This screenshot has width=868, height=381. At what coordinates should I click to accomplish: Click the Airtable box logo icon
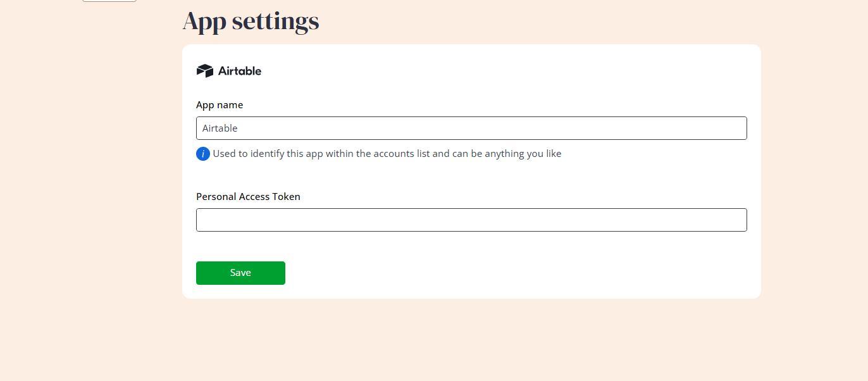[204, 71]
